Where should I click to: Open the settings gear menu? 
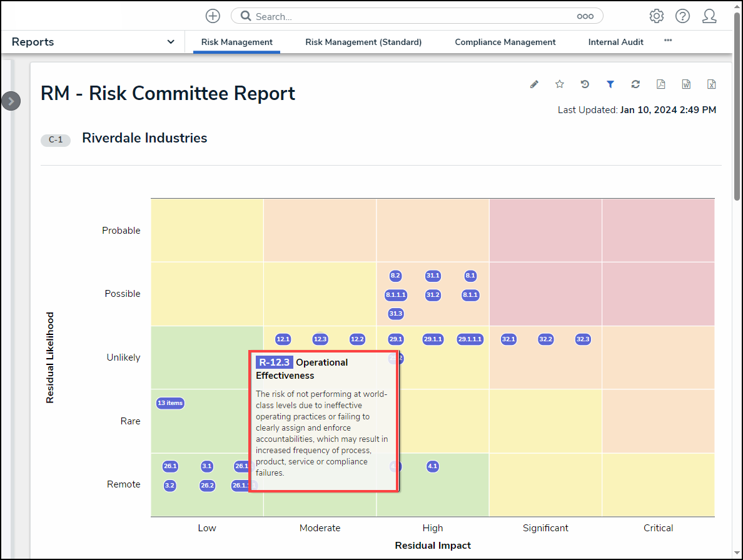[656, 16]
